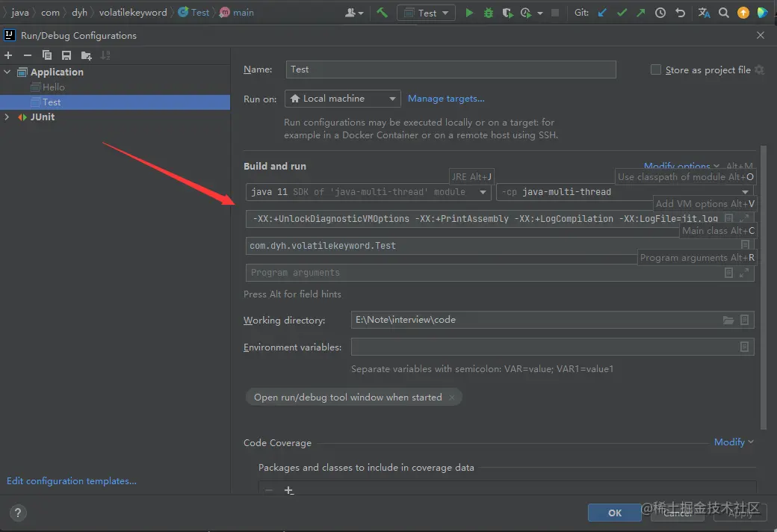Click the main method breadcrumb item
This screenshot has height=532, width=777.
(237, 13)
